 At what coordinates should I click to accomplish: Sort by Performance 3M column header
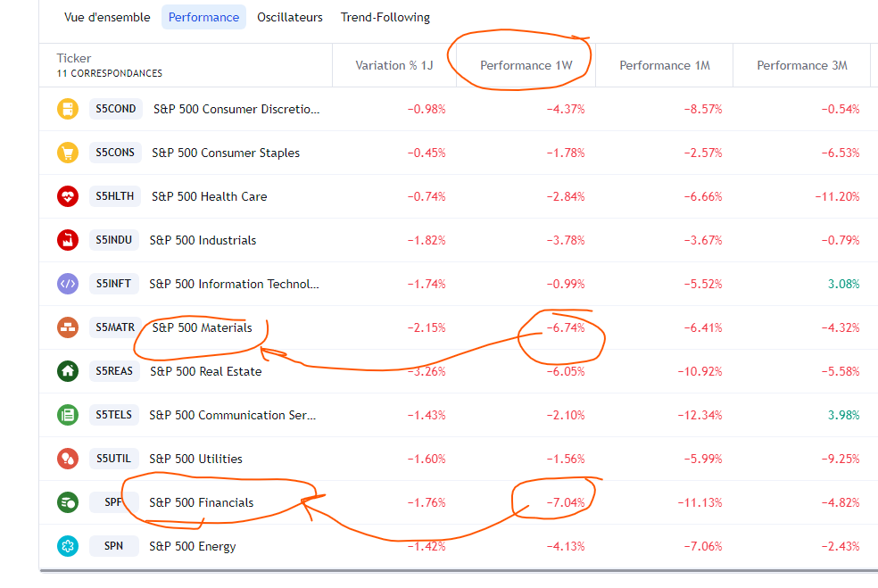[801, 65]
